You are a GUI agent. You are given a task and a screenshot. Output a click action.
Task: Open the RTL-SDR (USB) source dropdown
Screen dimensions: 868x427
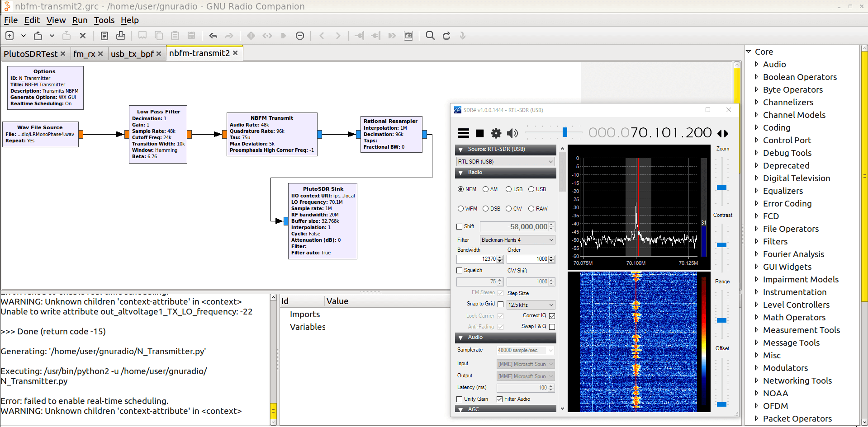(505, 161)
